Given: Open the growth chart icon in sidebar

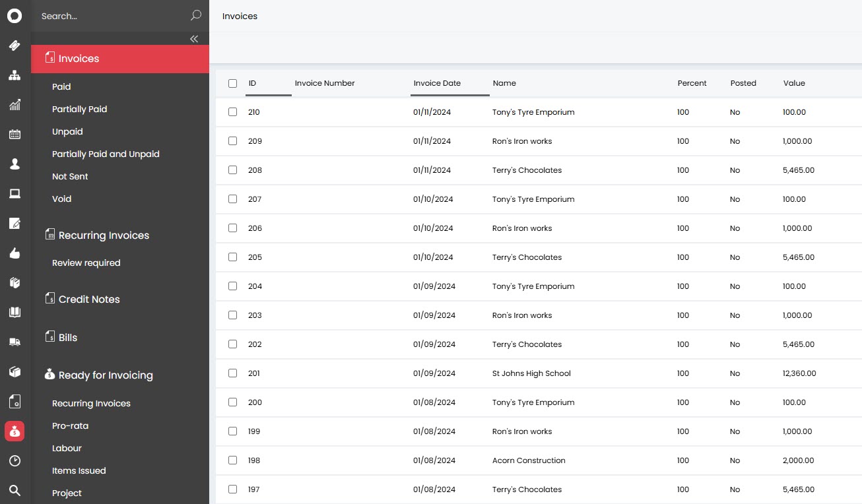Looking at the screenshot, I should point(15,105).
